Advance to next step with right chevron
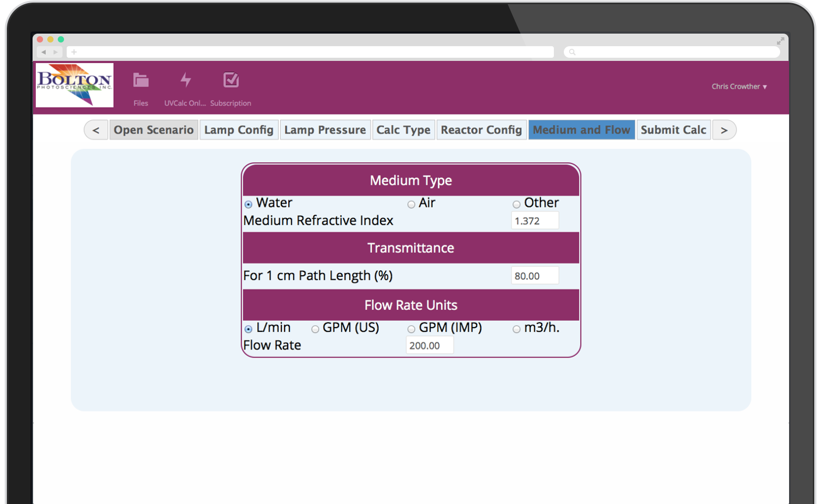 click(724, 130)
